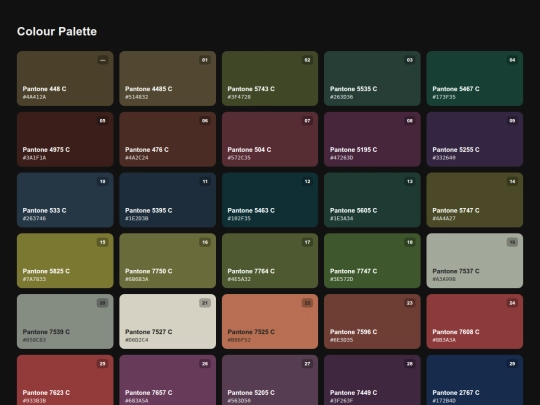
Task: Pick the Pantone 476 C colour card
Action: point(167,139)
